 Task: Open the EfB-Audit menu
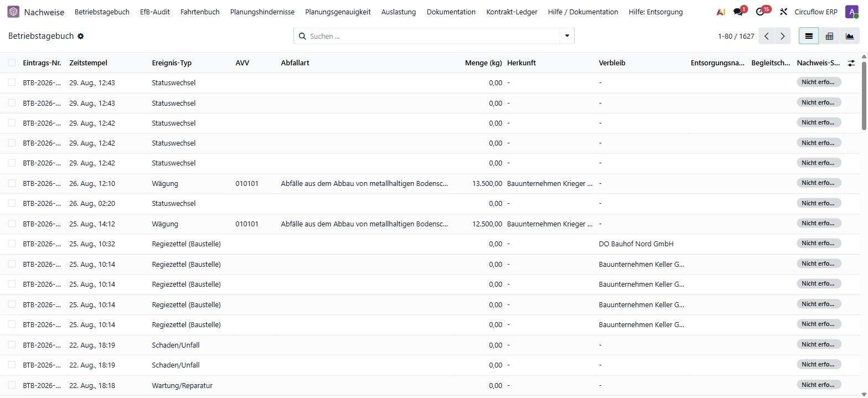[155, 12]
